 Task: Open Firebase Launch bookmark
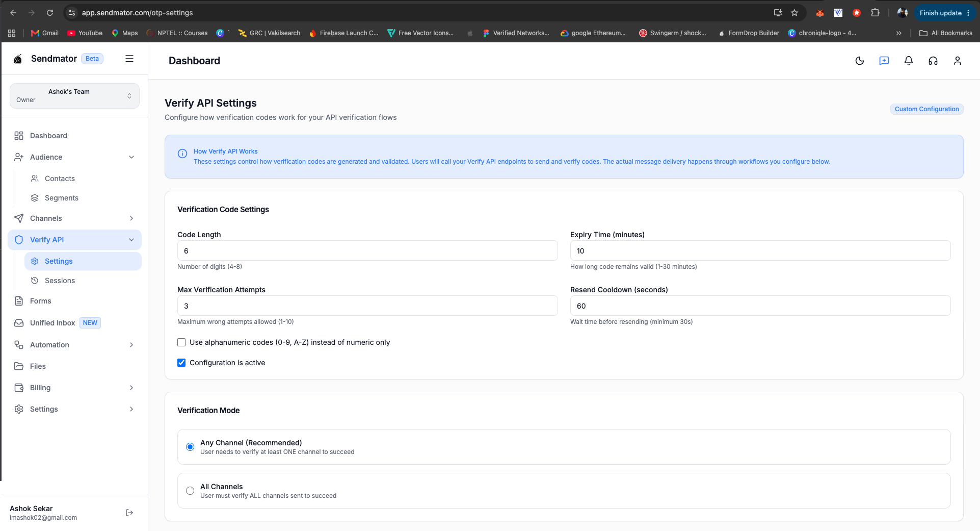[343, 33]
